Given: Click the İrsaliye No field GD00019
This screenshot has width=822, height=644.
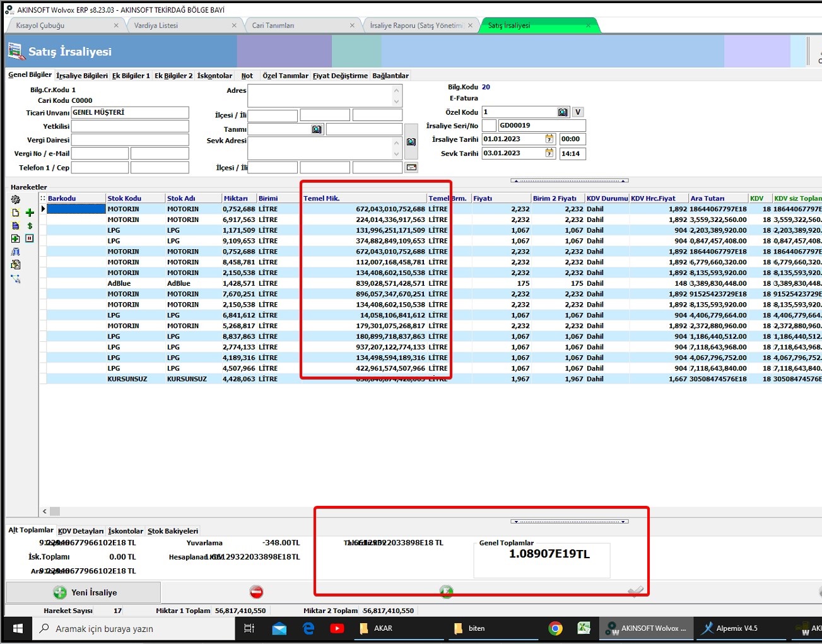Looking at the screenshot, I should click(542, 126).
